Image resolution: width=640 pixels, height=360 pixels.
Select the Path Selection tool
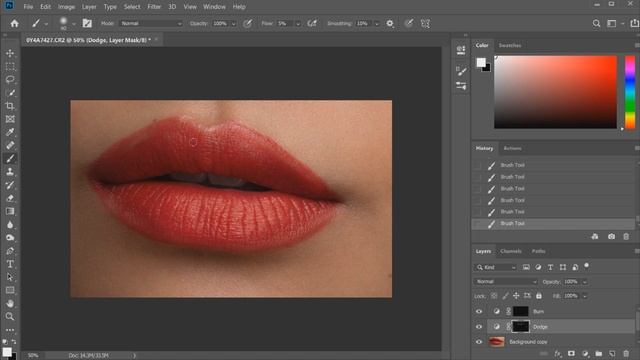(10, 277)
